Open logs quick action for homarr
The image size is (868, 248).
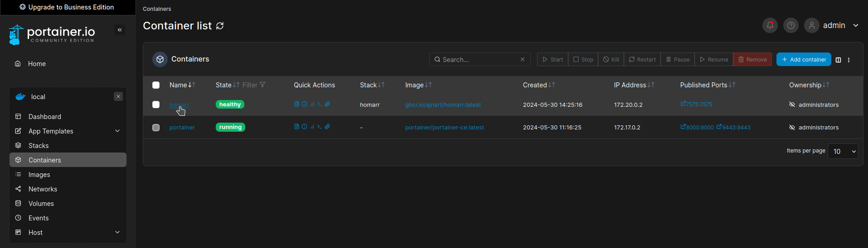(296, 104)
